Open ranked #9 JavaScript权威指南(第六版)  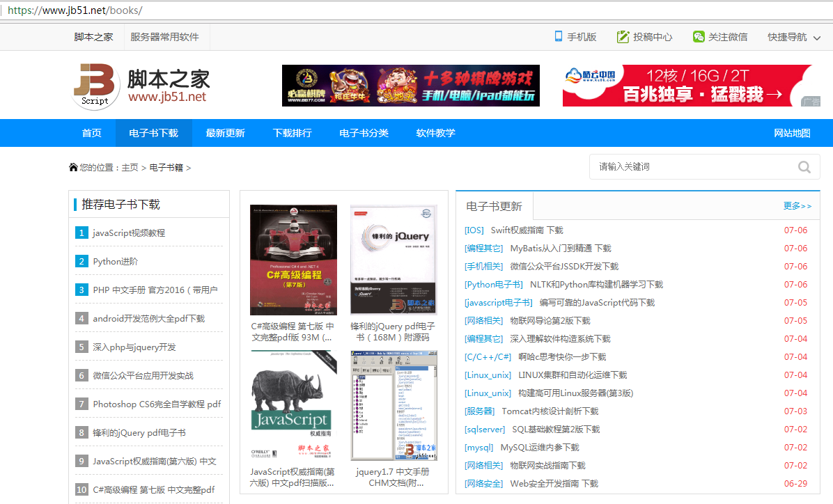pyautogui.click(x=155, y=462)
